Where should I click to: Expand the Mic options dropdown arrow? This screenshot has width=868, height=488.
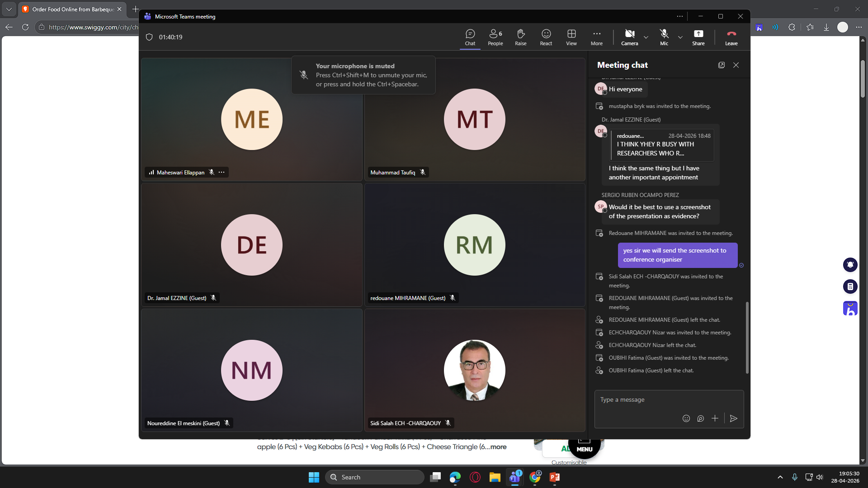(680, 37)
